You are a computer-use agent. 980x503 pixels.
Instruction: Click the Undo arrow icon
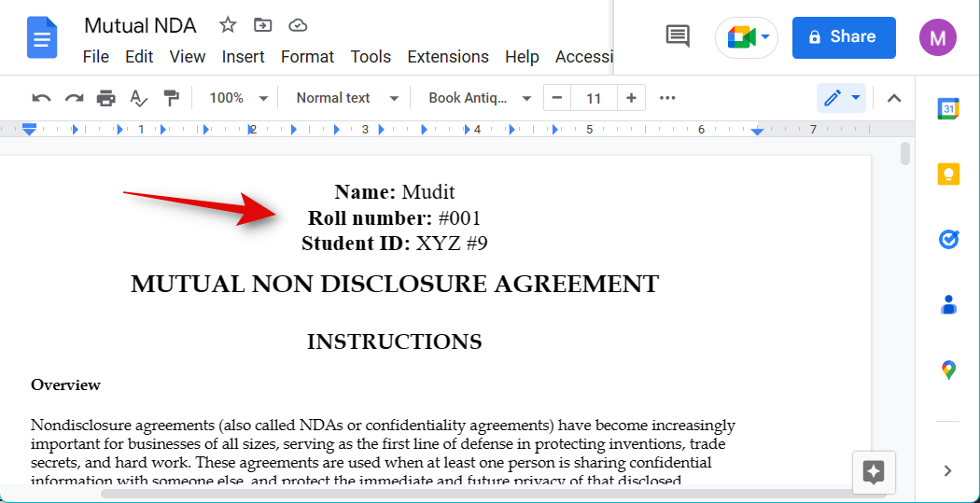[x=41, y=98]
